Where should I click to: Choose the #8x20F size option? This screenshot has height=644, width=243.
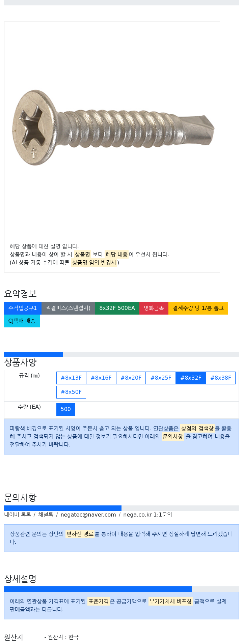click(x=131, y=378)
